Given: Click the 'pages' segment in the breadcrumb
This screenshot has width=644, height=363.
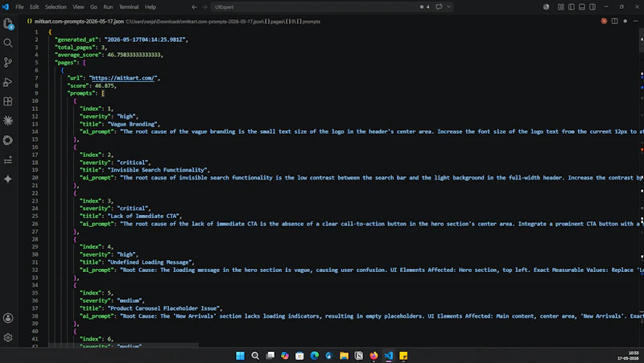Looking at the screenshot, I should tap(276, 22).
